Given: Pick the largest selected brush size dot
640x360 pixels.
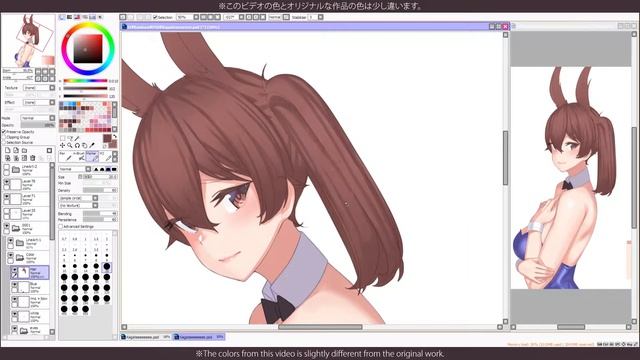Looking at the screenshot, I should [x=107, y=267].
